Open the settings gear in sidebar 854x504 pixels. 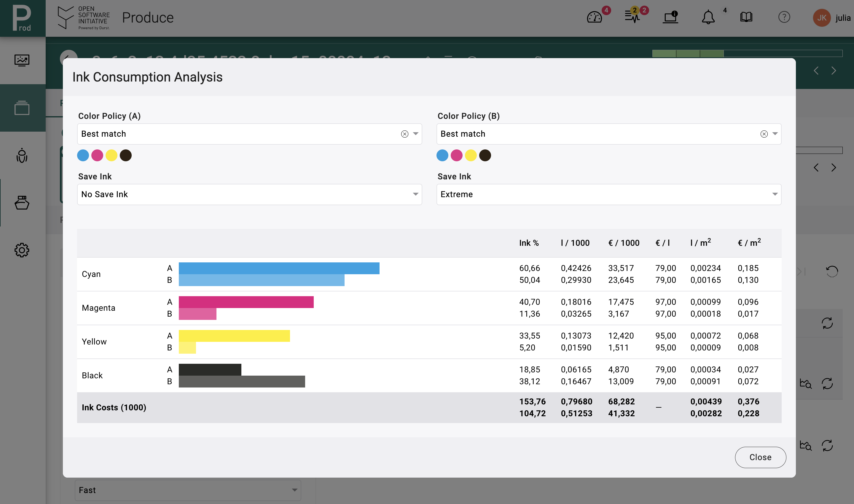(x=22, y=250)
